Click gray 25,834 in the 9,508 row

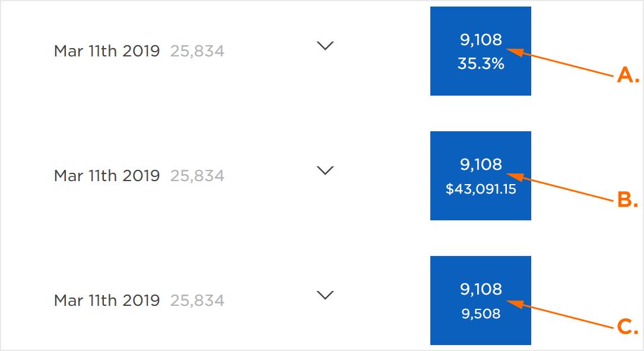197,301
